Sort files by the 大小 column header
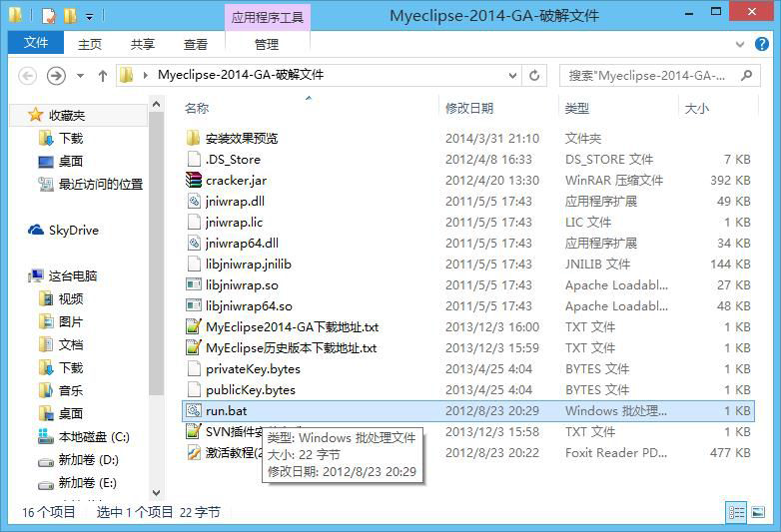781x532 pixels. [x=696, y=108]
